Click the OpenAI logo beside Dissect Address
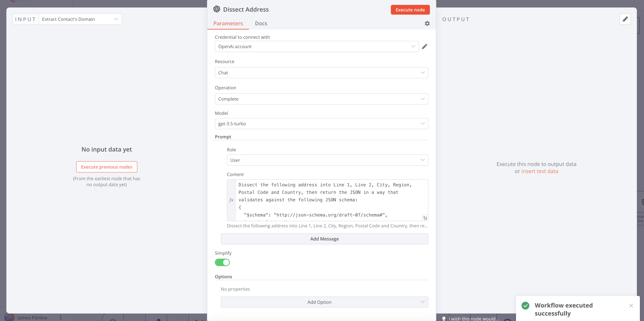The image size is (644, 321). point(217,9)
